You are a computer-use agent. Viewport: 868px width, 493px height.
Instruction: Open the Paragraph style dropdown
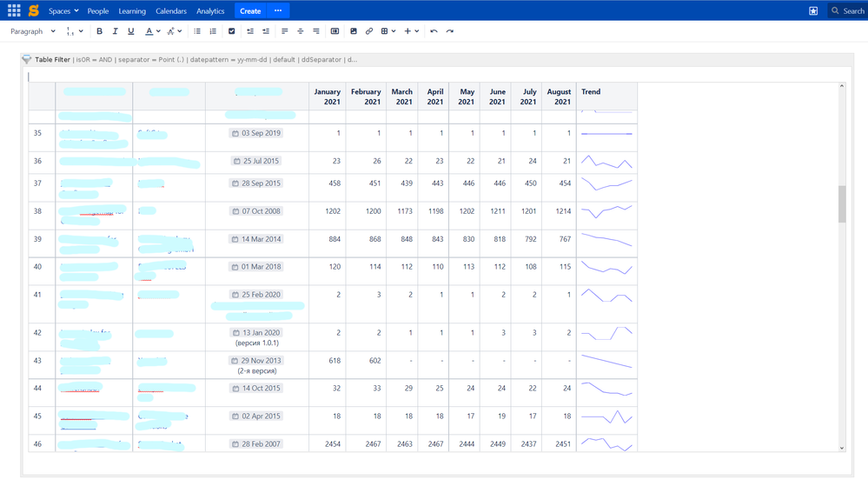tap(32, 31)
